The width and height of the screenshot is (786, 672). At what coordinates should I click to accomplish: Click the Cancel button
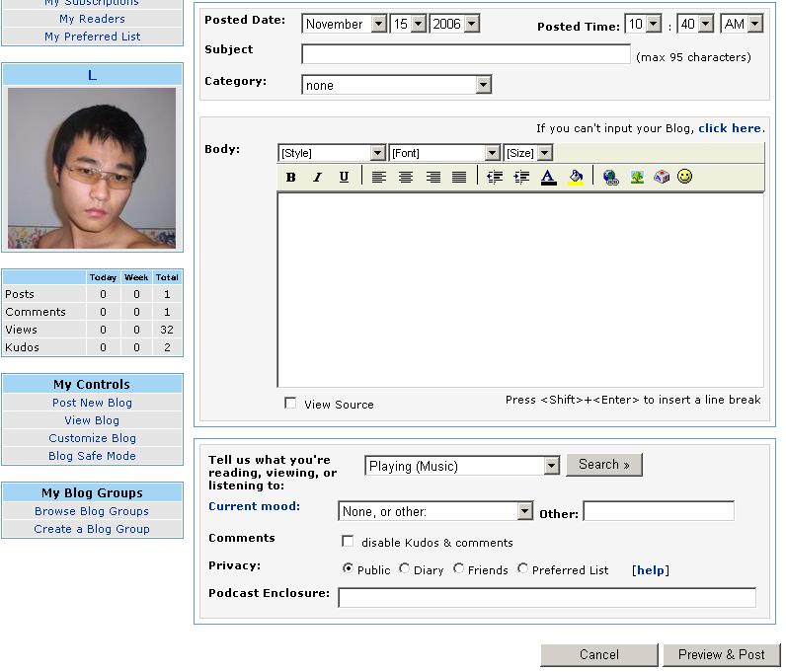[x=599, y=654]
